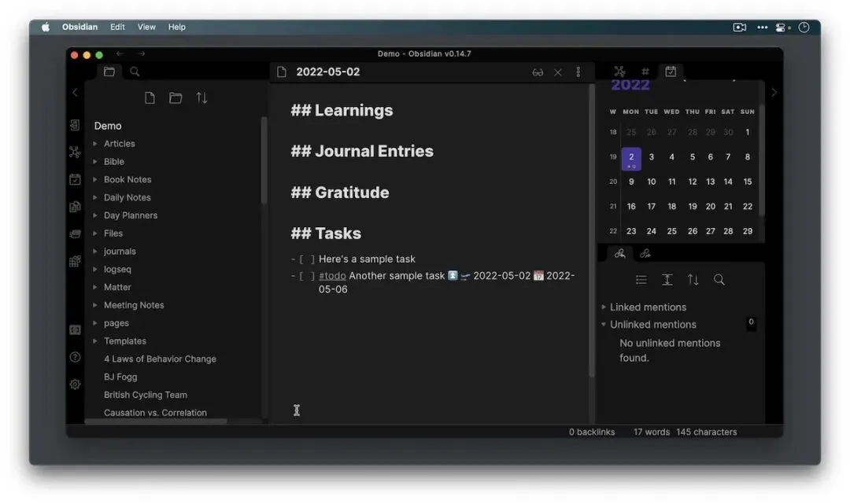Navigate back with the left arrow
The width and height of the screenshot is (850, 504).
[120, 53]
